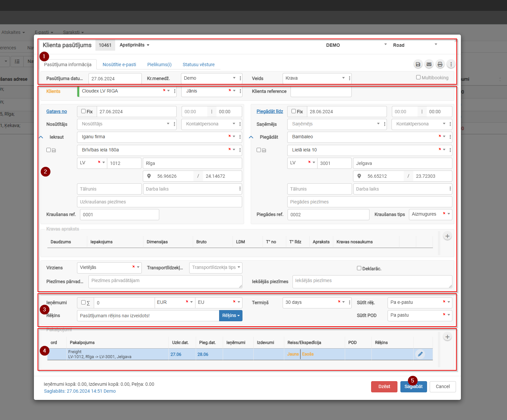
Task: Open the Rēķins invoice button
Action: click(x=231, y=315)
